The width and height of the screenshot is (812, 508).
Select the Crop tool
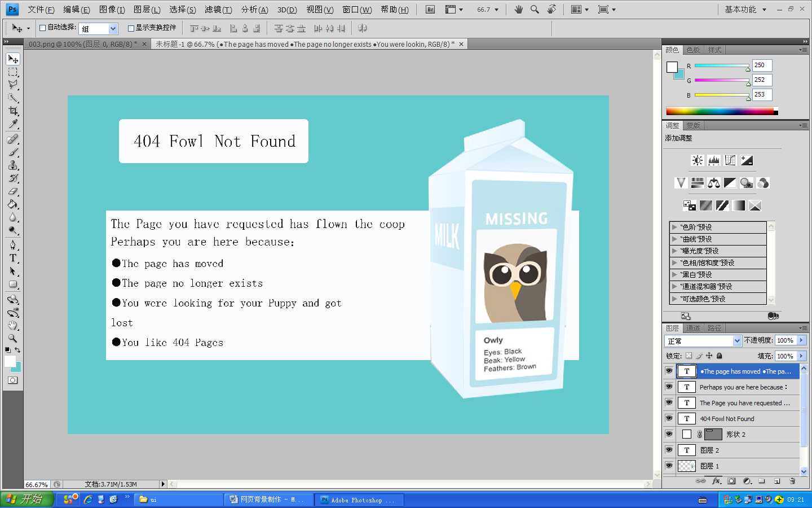13,111
